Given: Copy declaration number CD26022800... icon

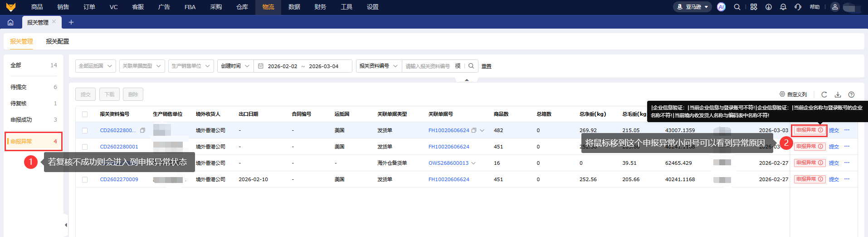Looking at the screenshot, I should click(142, 130).
